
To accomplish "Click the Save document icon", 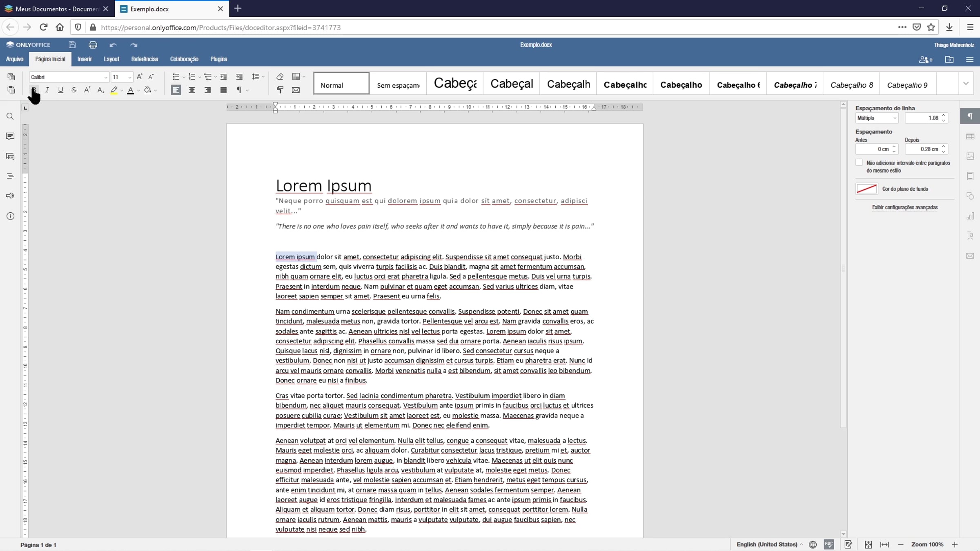I will 72,45.
